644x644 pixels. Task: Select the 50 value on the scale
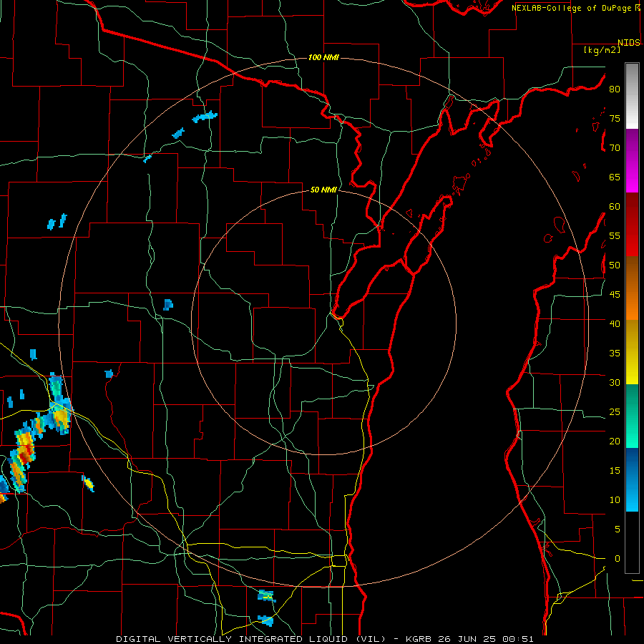[615, 265]
